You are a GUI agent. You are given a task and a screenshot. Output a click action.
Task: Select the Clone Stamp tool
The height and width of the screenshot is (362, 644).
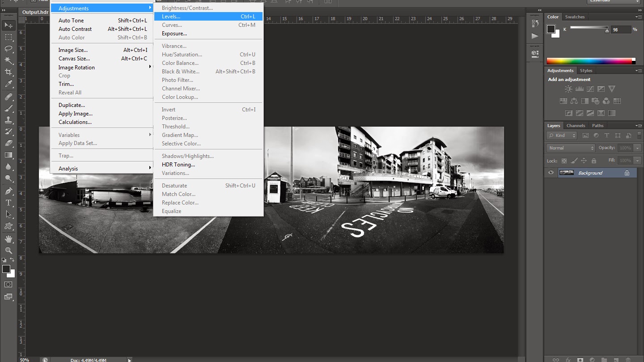8,120
